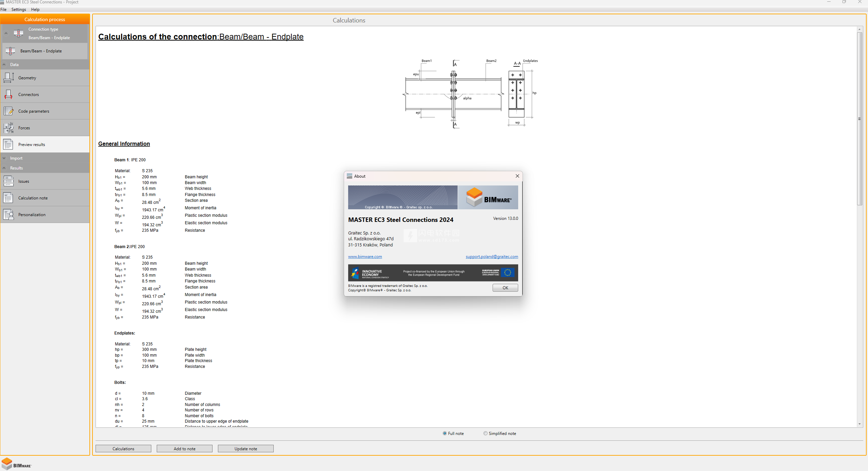
Task: Open the Help menu
Action: (x=35, y=10)
